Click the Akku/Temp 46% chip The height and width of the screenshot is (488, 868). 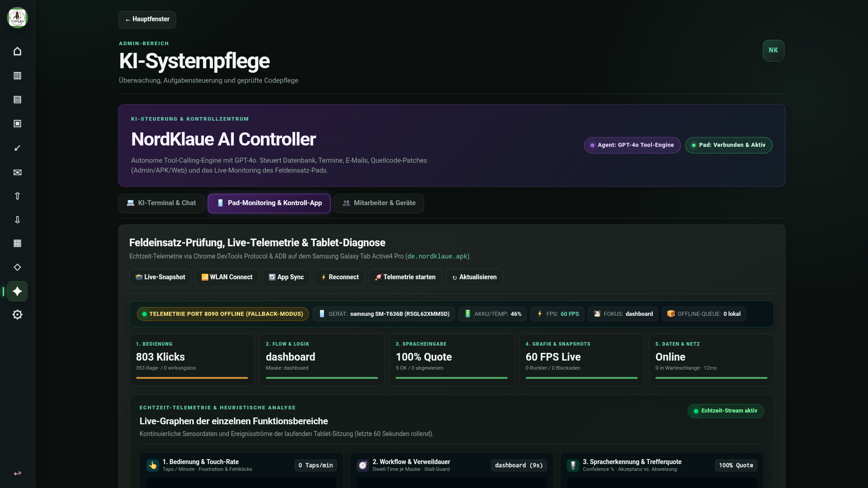[493, 314]
